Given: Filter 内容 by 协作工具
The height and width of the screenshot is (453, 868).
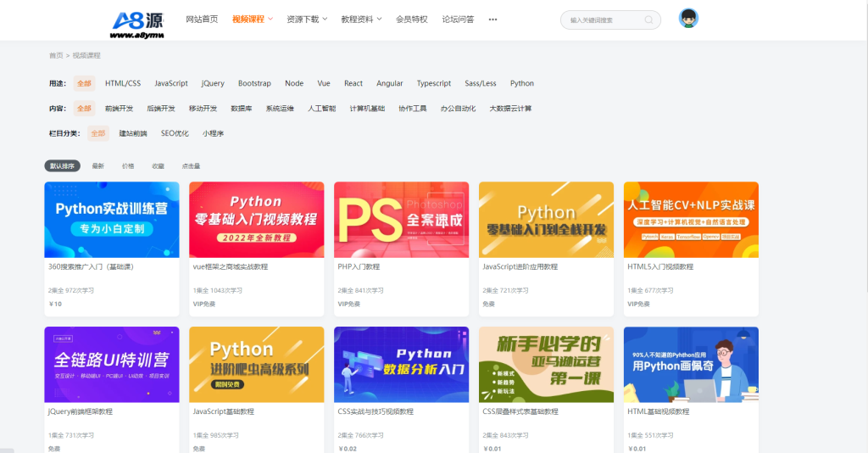Looking at the screenshot, I should coord(413,109).
